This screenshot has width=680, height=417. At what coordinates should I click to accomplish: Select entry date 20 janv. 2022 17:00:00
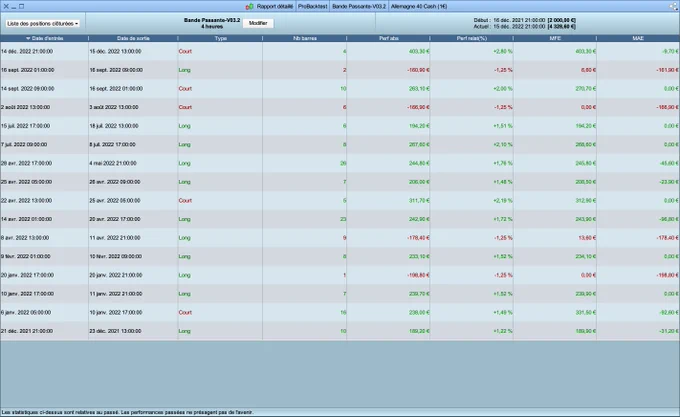pyautogui.click(x=27, y=275)
